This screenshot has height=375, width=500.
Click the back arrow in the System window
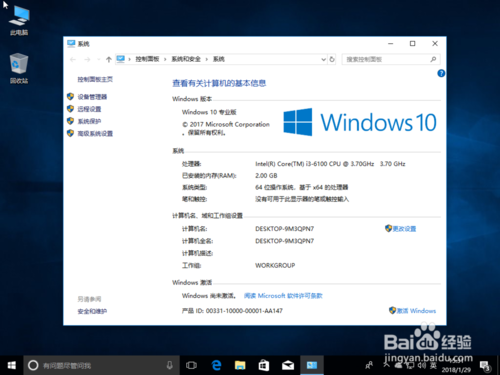(x=73, y=60)
